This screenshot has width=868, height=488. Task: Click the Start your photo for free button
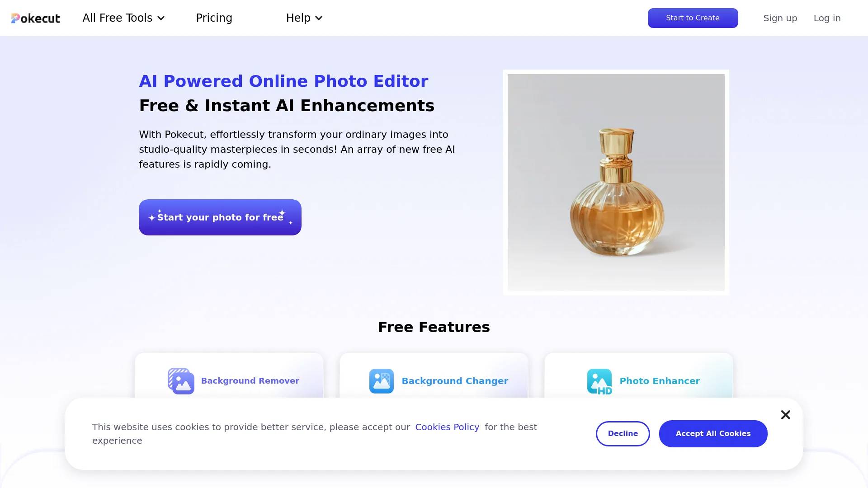pyautogui.click(x=220, y=217)
